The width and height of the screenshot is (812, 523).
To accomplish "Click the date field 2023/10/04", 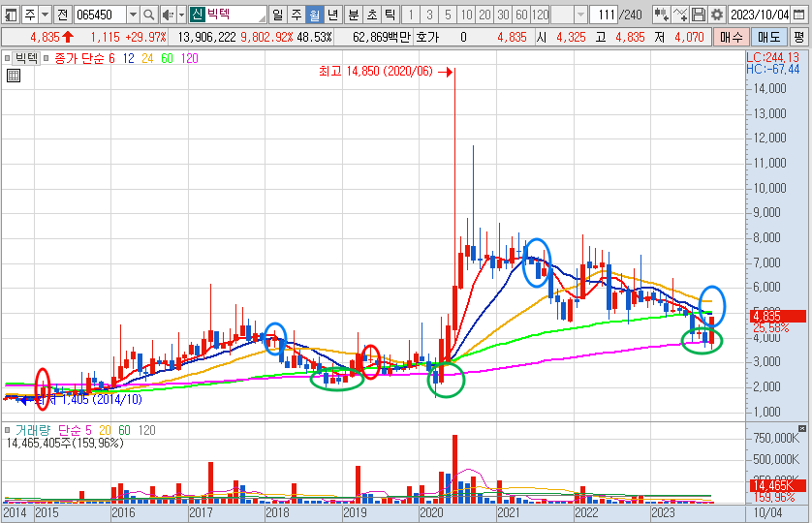I will pos(759,15).
